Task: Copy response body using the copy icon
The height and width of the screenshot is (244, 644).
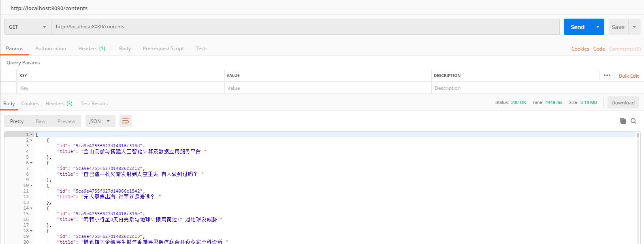Action: coord(623,121)
